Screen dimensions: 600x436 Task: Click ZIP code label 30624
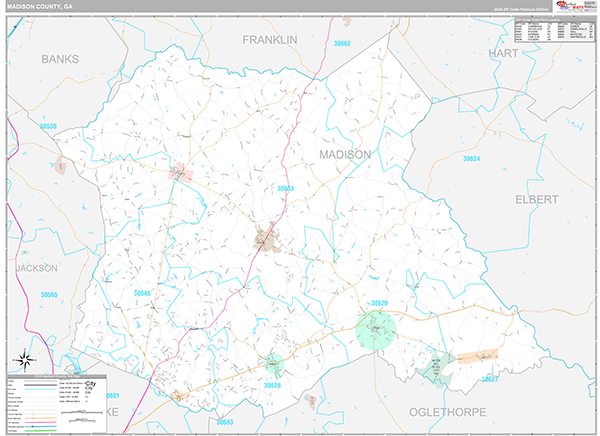(471, 158)
